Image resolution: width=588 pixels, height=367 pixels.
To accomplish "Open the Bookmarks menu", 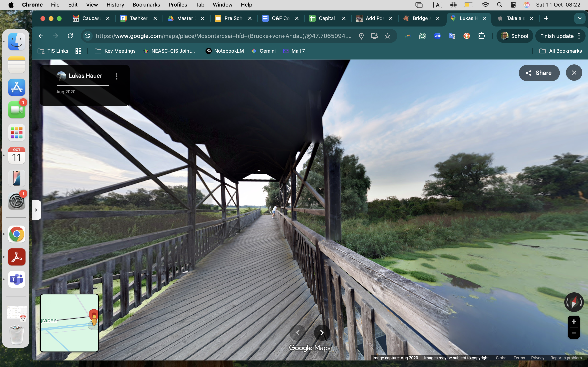I will point(146,5).
